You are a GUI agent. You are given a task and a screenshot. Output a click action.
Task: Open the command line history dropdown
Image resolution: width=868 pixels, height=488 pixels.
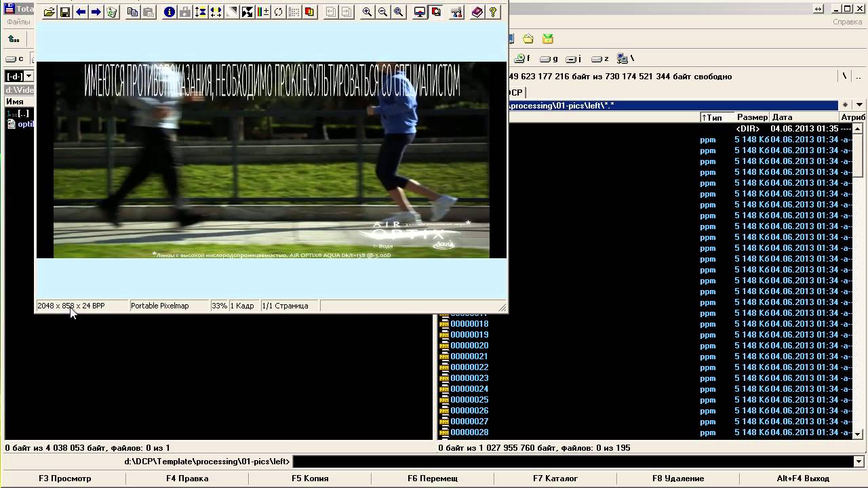pyautogui.click(x=859, y=462)
